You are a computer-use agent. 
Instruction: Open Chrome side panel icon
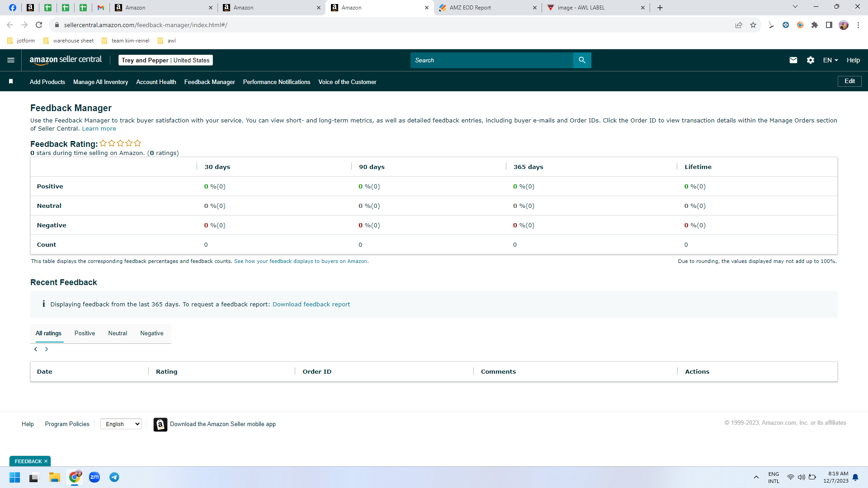pyautogui.click(x=829, y=25)
